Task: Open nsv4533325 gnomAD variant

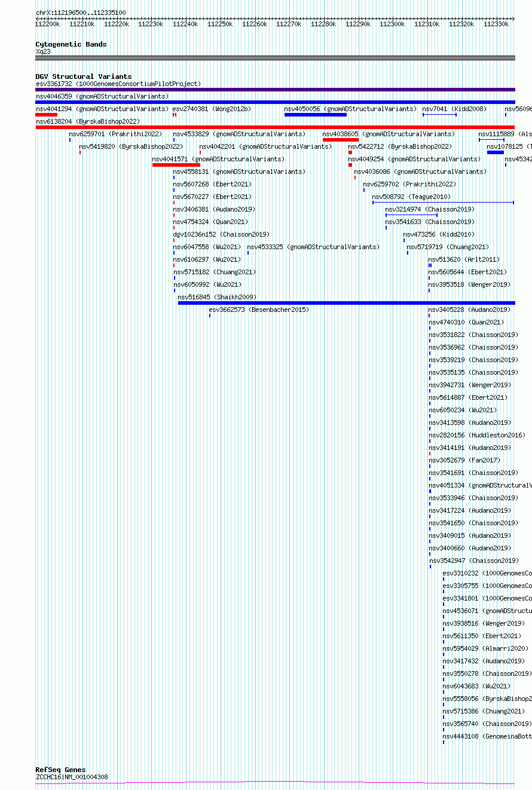Action: [x=313, y=247]
